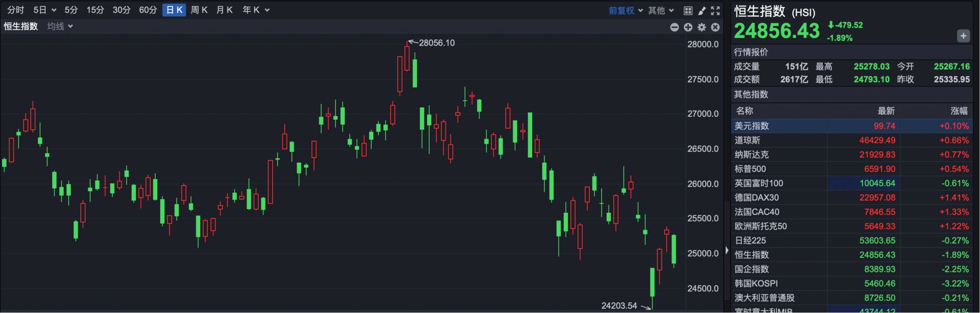Screen dimensions: 980x313
Task: Collapse the right quote panel arrow
Action: (727, 251)
